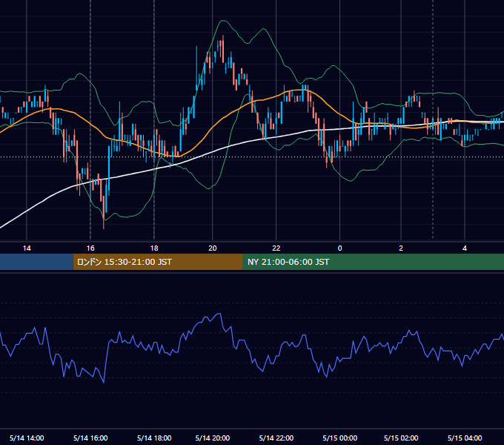Click the 5/14 14:00 date label
The width and height of the screenshot is (504, 445).
coord(27,438)
